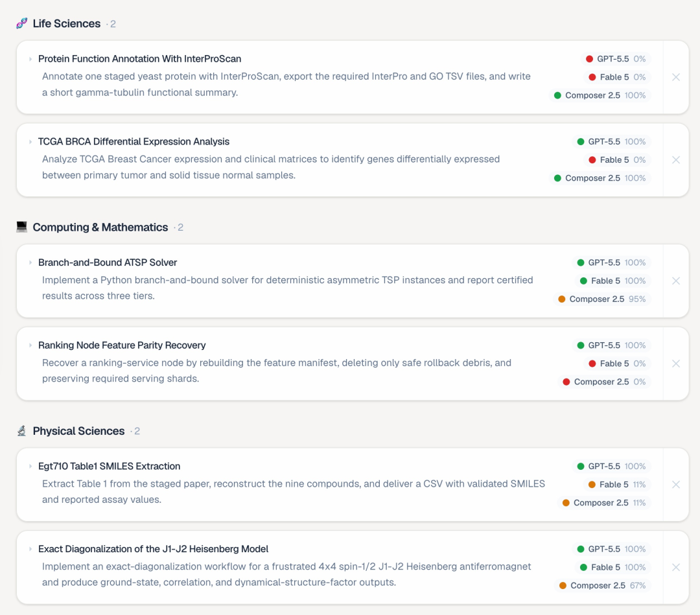Viewport: 700px width, 615px height.
Task: Expand Ranking Node Feature Parity Recovery chevron
Action: [30, 345]
